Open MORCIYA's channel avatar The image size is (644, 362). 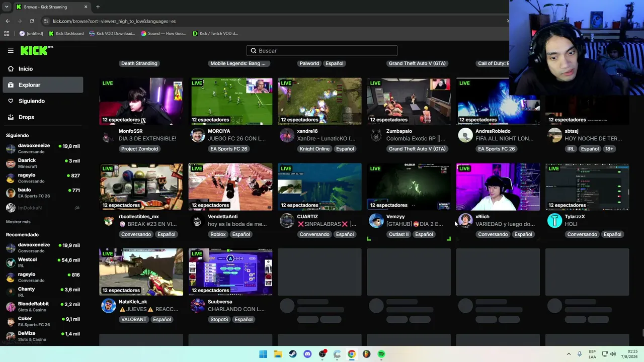(x=198, y=136)
